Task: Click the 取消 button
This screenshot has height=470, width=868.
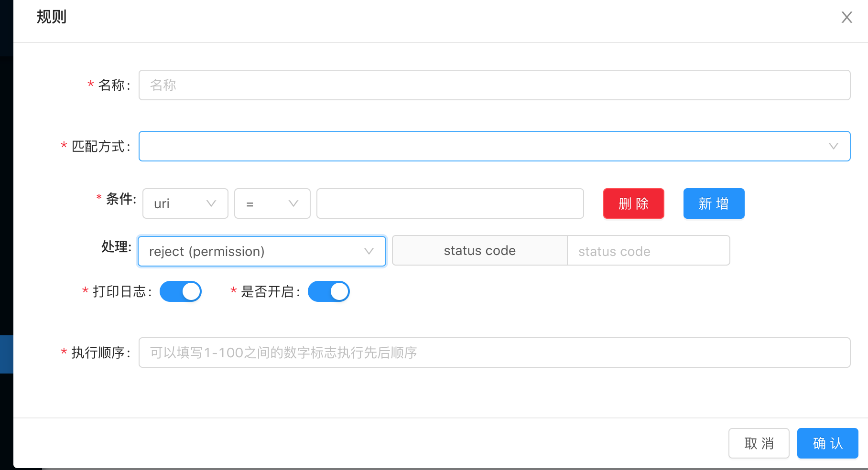Action: [759, 443]
